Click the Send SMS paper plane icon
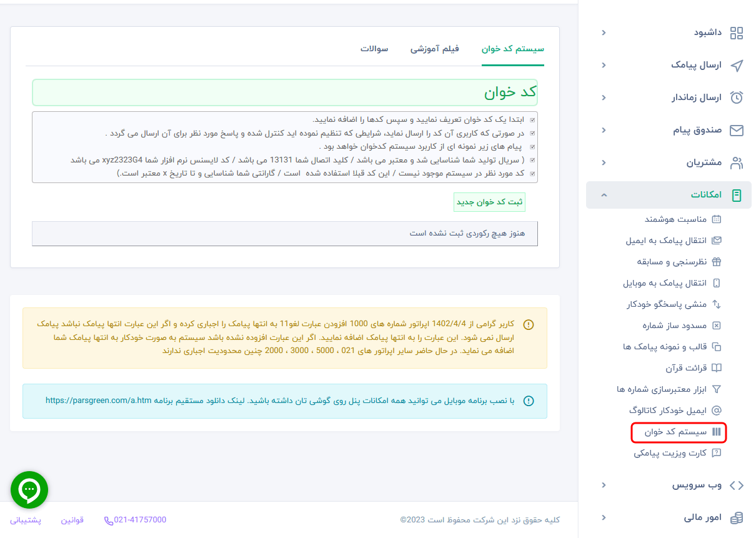This screenshot has width=756, height=538. point(737,65)
